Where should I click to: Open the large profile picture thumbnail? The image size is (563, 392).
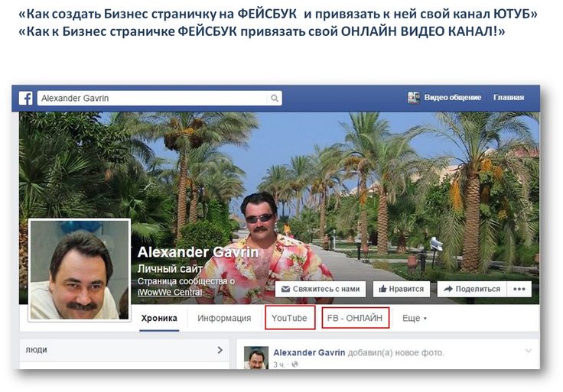click(80, 270)
